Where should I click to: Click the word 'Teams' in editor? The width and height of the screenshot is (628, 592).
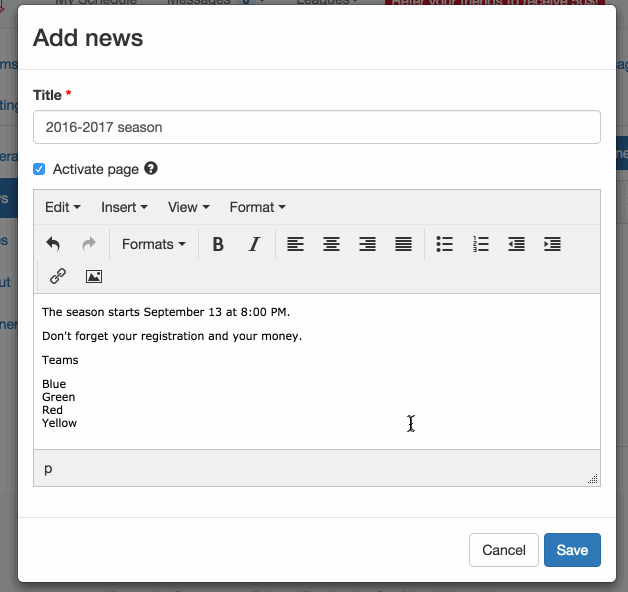pos(60,360)
